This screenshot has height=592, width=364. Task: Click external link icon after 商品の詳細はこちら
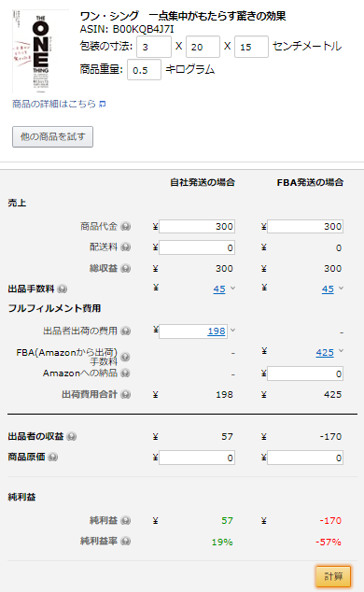[x=103, y=105]
